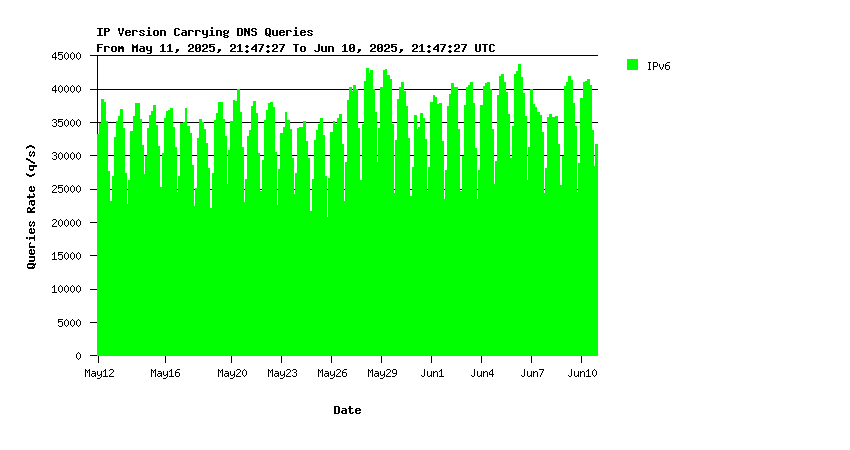Click the 30000 y-axis value
Viewport: 850px width, 450px height.
click(66, 156)
